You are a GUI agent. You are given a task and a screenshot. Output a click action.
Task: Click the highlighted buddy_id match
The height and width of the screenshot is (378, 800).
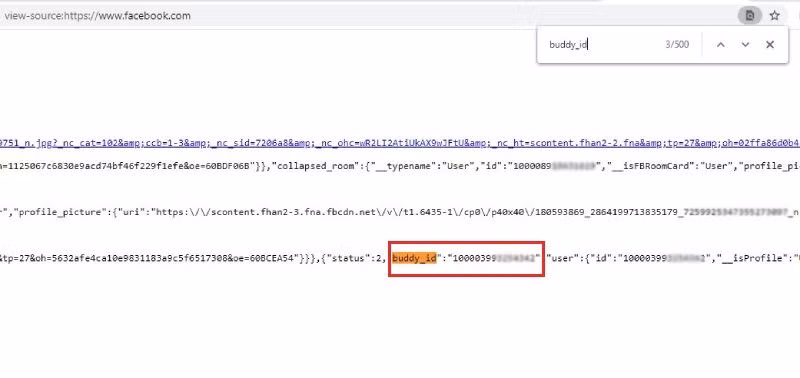coord(414,259)
